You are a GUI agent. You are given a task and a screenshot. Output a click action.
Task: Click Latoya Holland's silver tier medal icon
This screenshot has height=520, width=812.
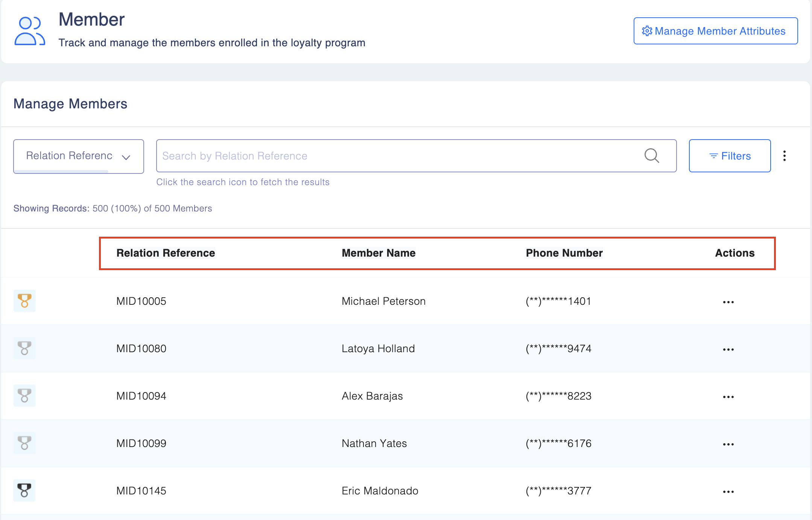(24, 348)
